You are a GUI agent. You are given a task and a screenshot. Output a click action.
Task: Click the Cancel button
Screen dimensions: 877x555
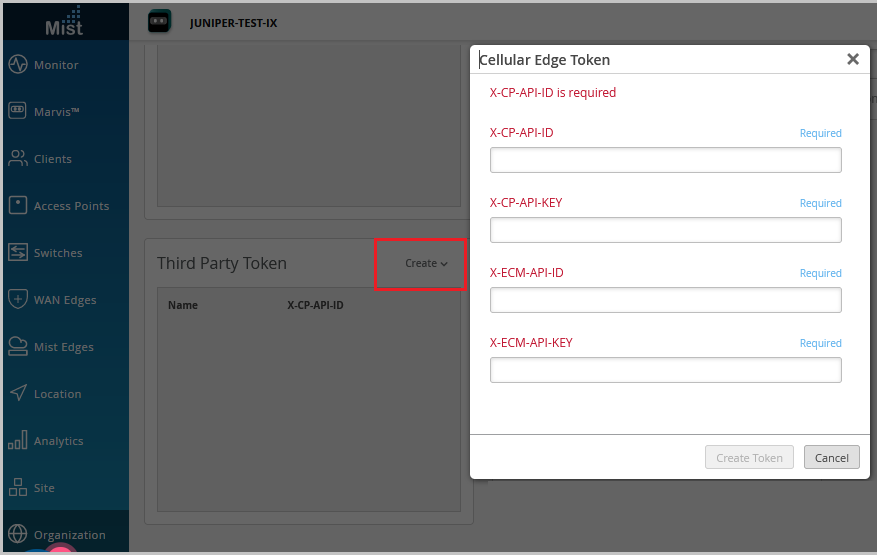click(831, 458)
